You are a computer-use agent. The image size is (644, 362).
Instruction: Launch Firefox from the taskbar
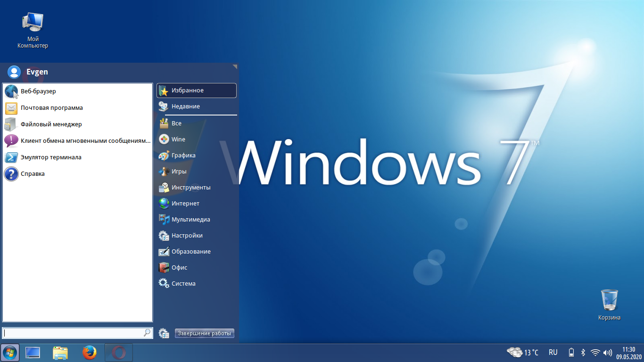pyautogui.click(x=89, y=353)
